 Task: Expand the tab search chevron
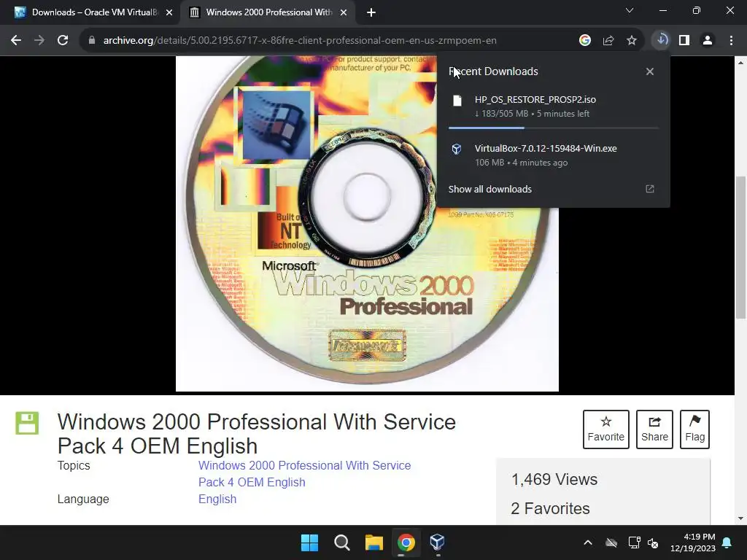tap(630, 10)
